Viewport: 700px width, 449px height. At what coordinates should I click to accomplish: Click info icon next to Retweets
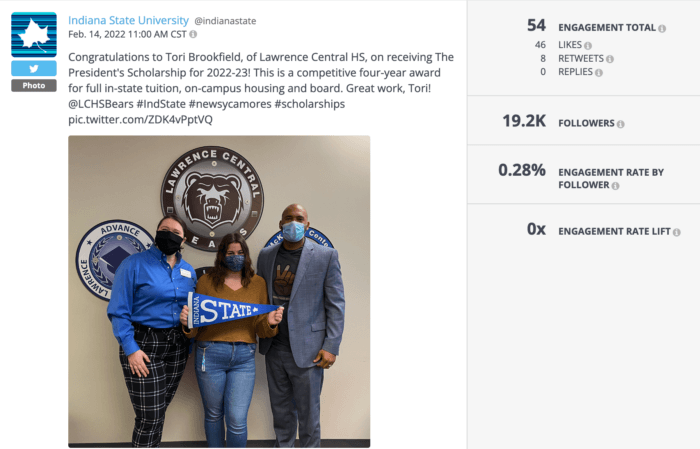tap(610, 59)
